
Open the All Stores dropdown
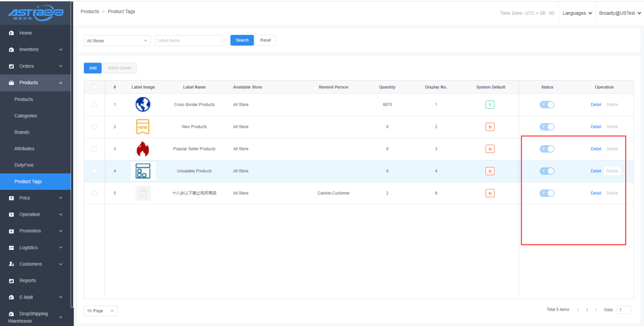[117, 41]
